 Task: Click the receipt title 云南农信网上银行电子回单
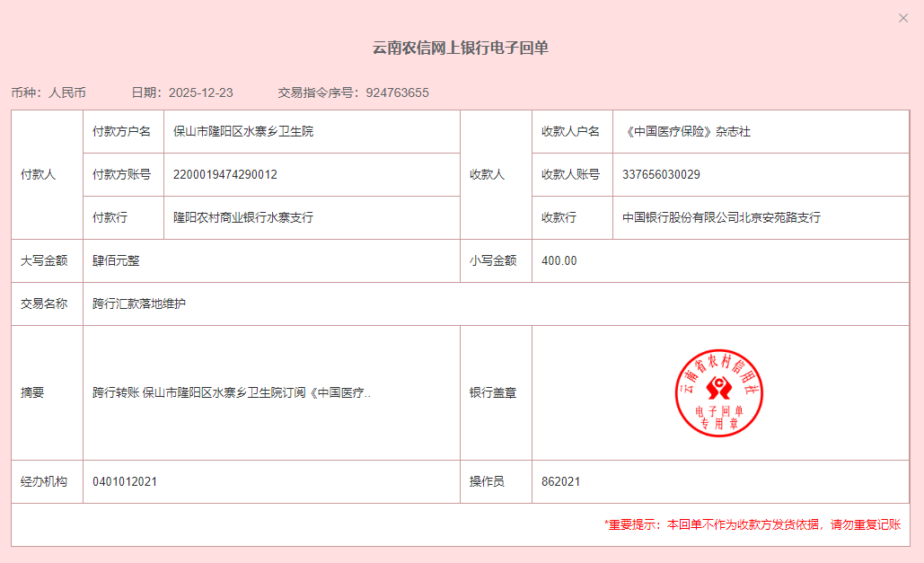point(461,48)
